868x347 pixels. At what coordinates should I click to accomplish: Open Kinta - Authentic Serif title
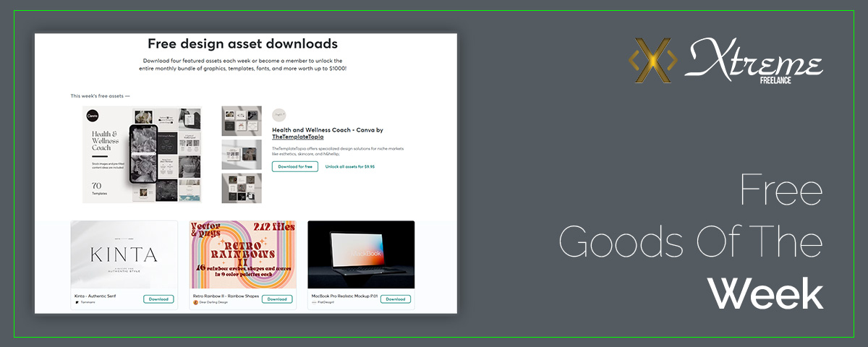pyautogui.click(x=95, y=296)
